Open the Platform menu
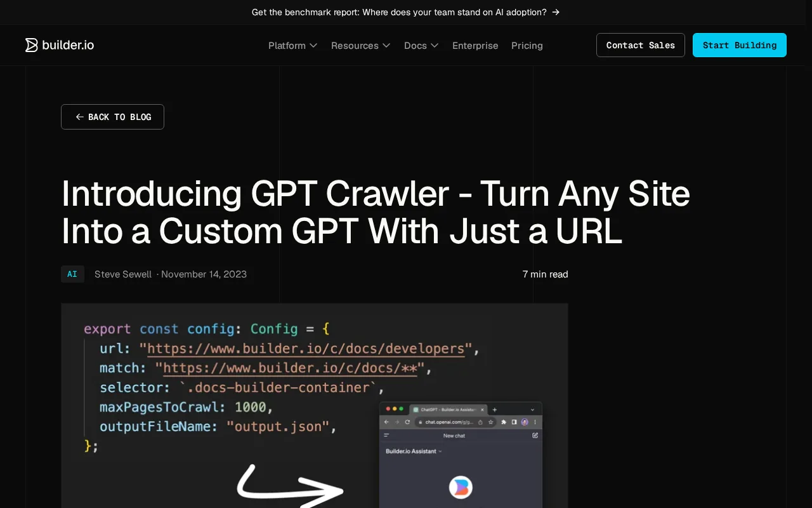This screenshot has height=508, width=812. 293,46
